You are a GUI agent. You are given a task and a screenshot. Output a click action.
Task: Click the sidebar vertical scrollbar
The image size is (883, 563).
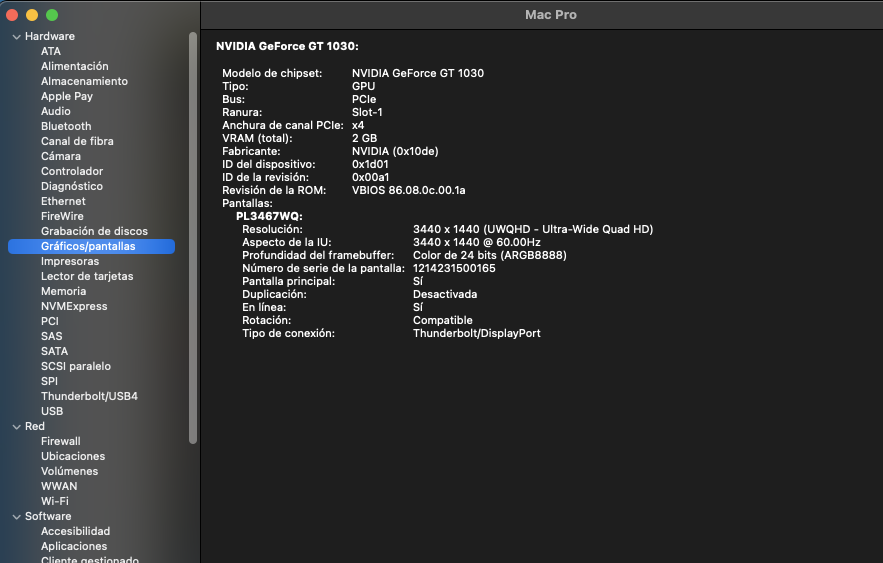[x=193, y=238]
